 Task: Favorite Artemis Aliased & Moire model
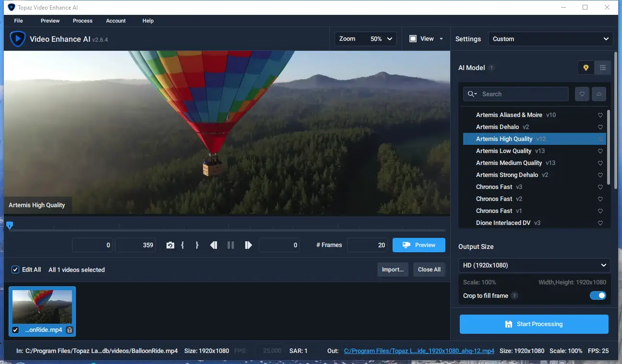[x=600, y=115]
